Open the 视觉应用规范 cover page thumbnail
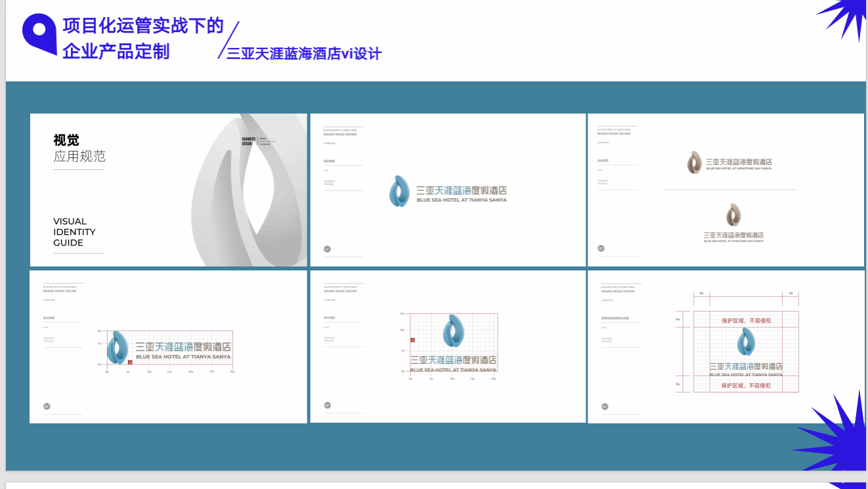 point(168,190)
